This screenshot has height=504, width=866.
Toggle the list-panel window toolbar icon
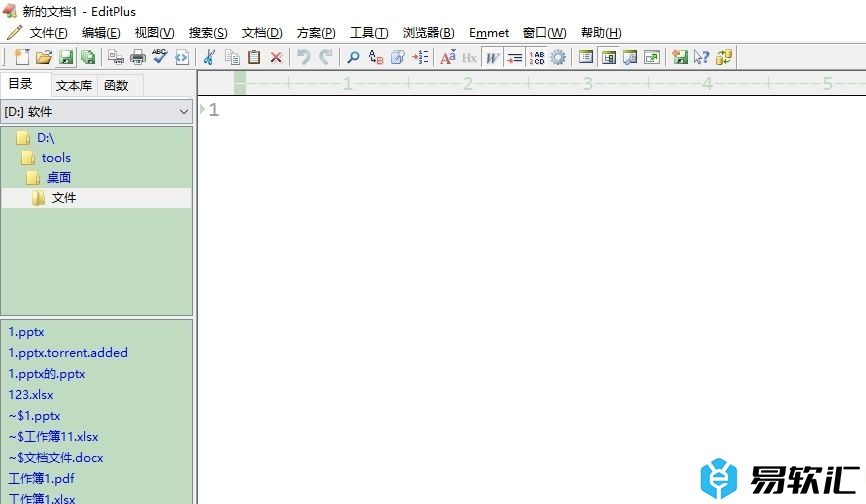[586, 57]
